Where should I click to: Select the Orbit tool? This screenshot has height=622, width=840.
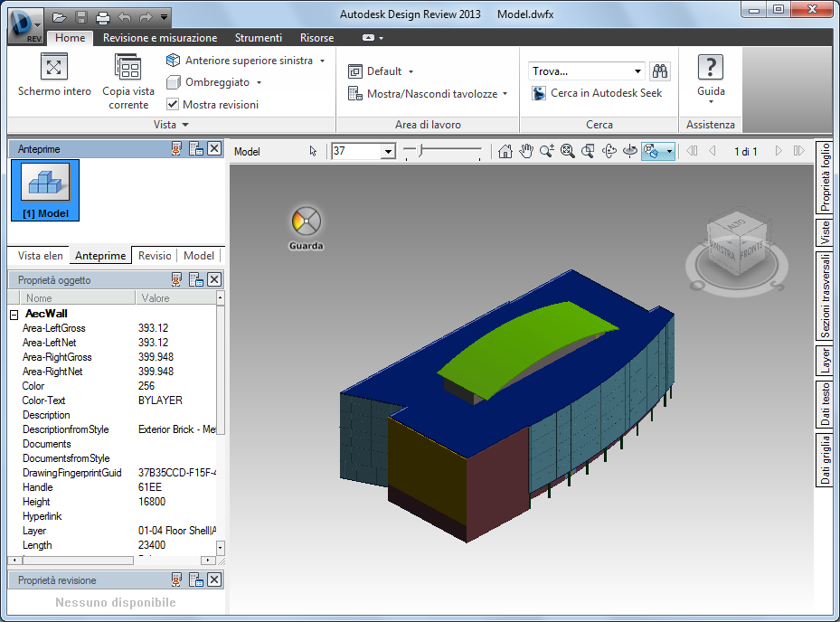[x=609, y=152]
